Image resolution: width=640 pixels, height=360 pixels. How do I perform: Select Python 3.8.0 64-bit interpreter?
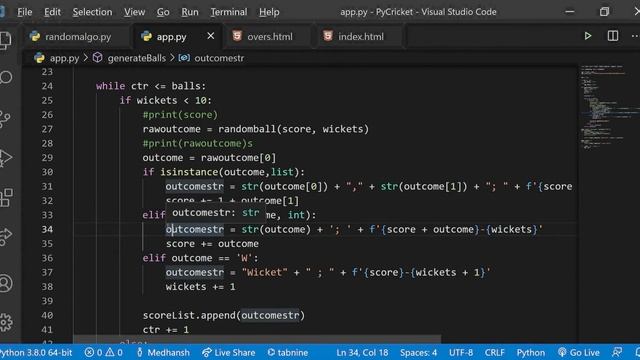click(x=36, y=352)
